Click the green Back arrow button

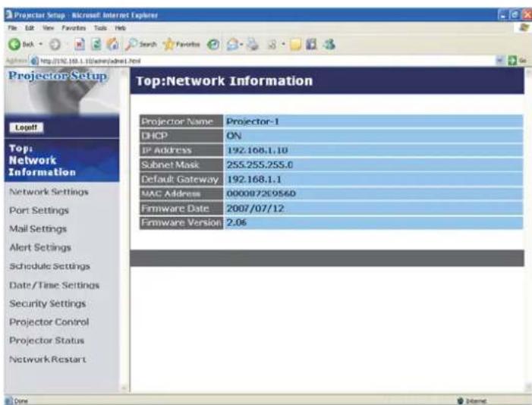(14, 45)
